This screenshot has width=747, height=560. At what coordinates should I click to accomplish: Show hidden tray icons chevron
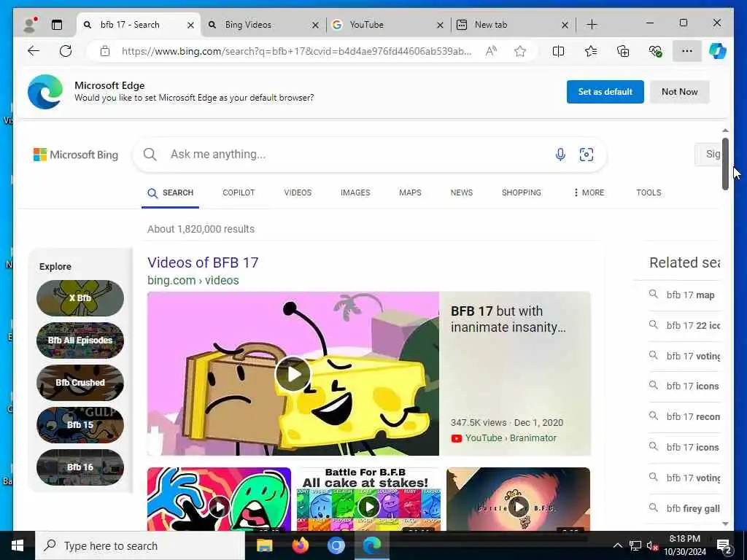pos(617,545)
